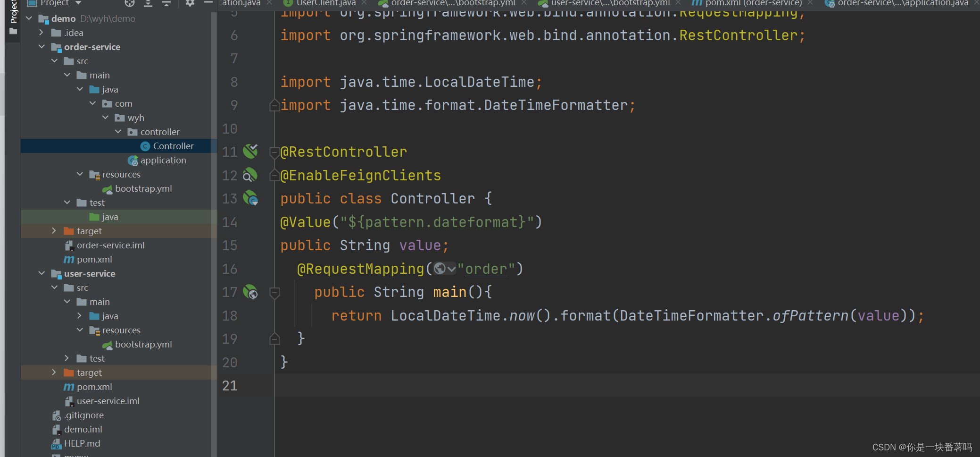Click the Project vertical sidebar tab

pos(13,17)
